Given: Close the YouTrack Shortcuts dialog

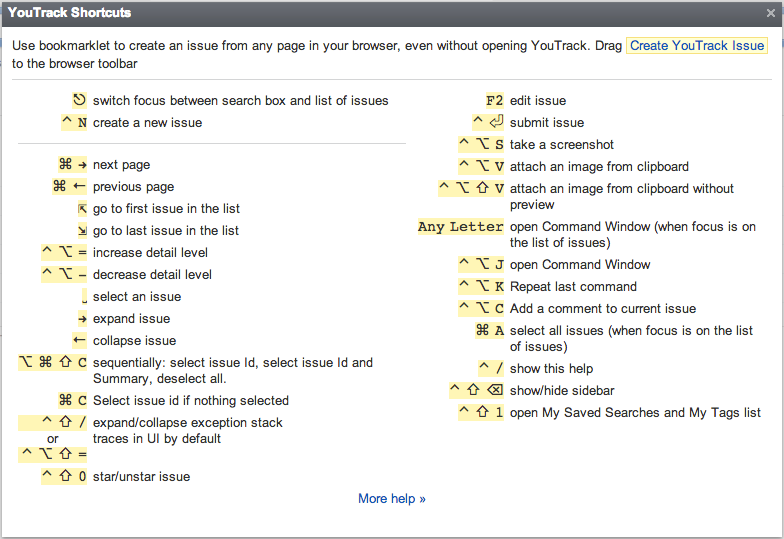Looking at the screenshot, I should 771,13.
